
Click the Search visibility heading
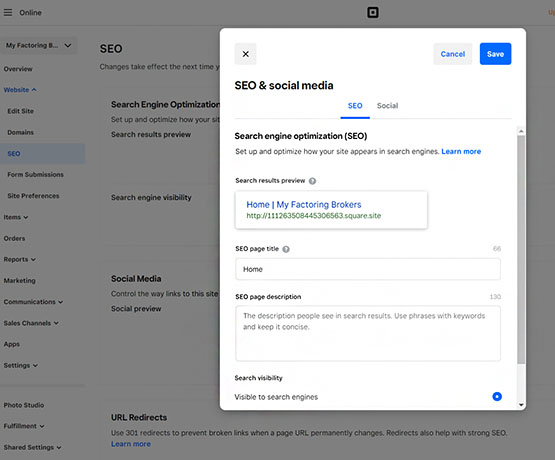258,378
